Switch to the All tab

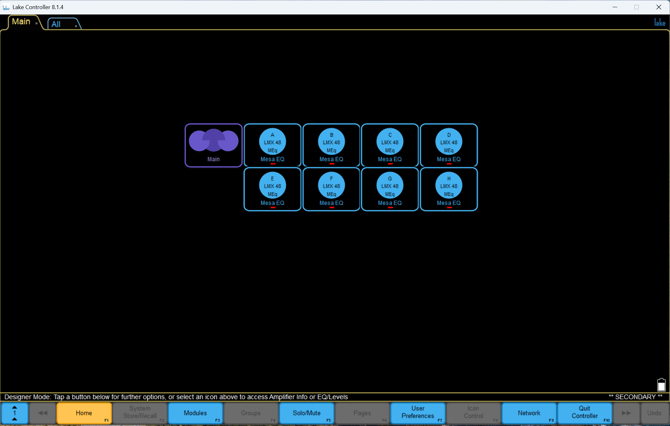[x=57, y=24]
